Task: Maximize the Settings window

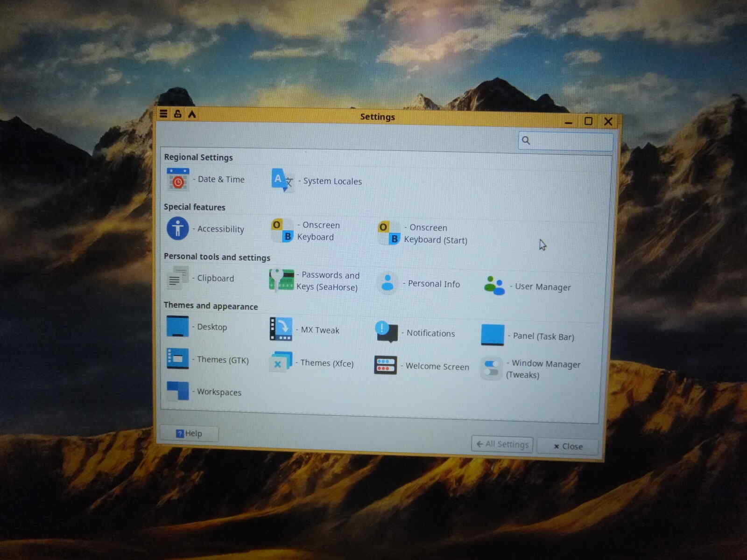Action: (588, 121)
